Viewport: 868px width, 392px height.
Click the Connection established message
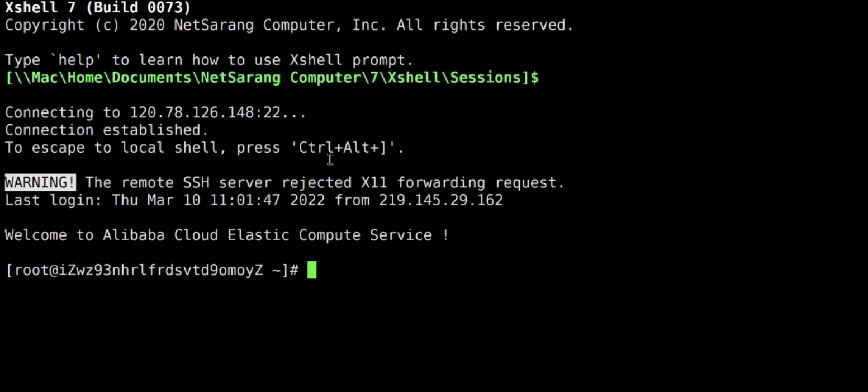click(107, 130)
